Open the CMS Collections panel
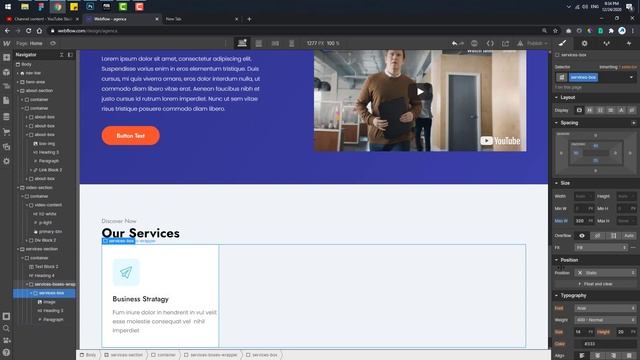Image resolution: width=640 pixels, height=360 pixels. pos(7,117)
